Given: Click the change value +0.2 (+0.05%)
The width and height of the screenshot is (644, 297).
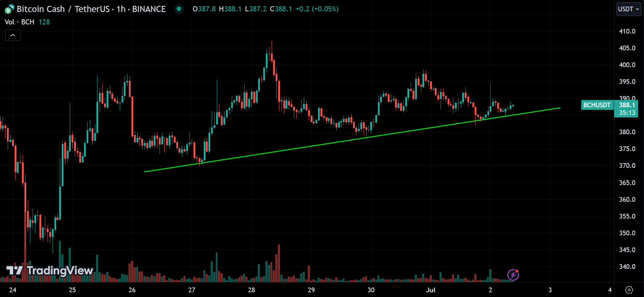Looking at the screenshot, I should point(317,9).
